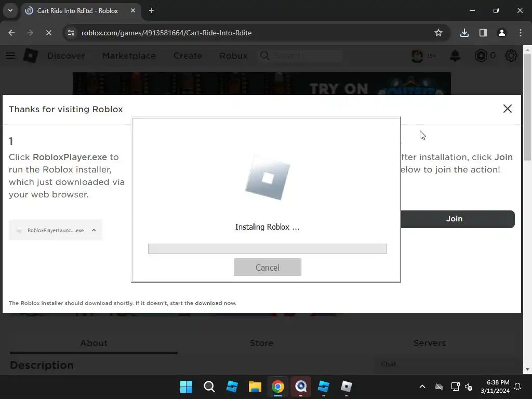
Task: Open Marketplace in Roblox navigation
Action: [129, 56]
